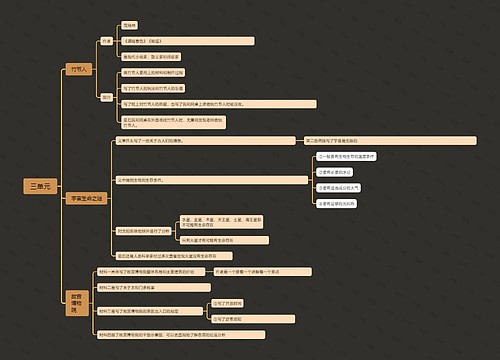Select the 材料三 node about 出入口
This screenshot has width=500, height=360.
[x=150, y=311]
